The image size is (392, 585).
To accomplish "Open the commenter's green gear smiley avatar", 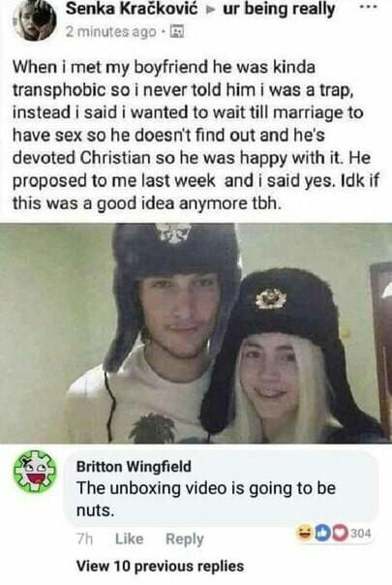I will pyautogui.click(x=34, y=470).
